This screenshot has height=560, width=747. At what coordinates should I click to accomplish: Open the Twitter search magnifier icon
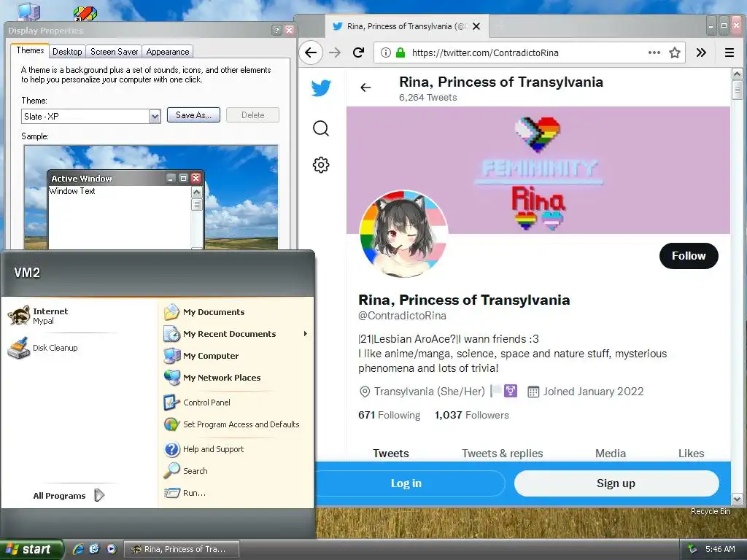coord(321,128)
